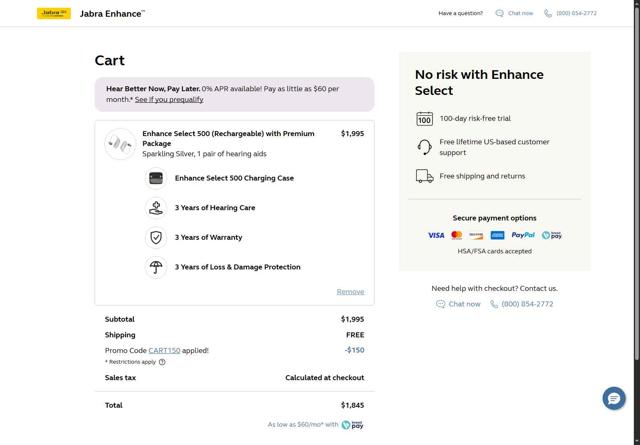Call (800) 854-2772 under checkout help
The height and width of the screenshot is (445, 640).
[527, 304]
